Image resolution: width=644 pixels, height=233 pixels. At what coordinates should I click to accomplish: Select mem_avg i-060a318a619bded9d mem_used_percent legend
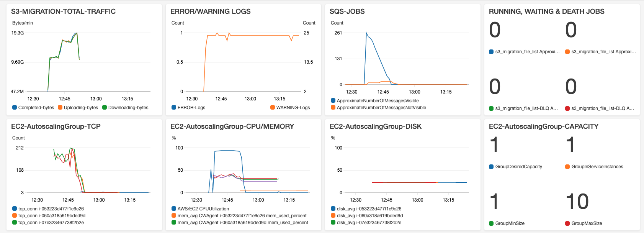tap(243, 223)
